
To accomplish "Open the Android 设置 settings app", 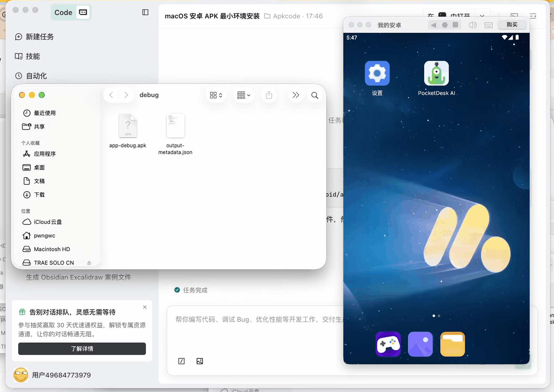I will pos(377,73).
